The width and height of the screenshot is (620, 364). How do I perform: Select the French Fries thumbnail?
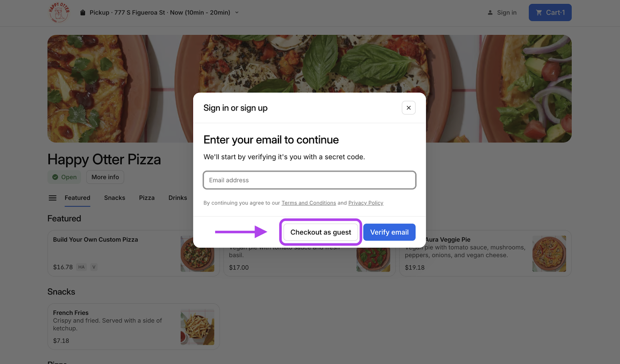point(197,327)
